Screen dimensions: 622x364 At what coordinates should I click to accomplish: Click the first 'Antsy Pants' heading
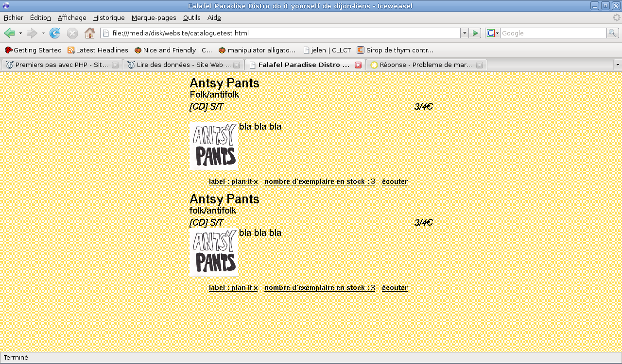tap(225, 83)
